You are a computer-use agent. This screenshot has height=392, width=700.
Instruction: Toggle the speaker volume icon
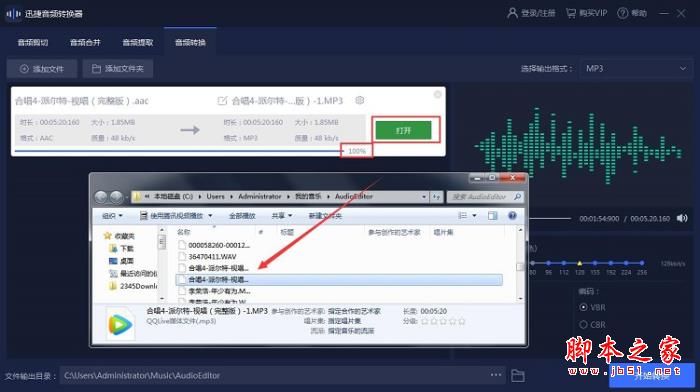click(x=682, y=218)
